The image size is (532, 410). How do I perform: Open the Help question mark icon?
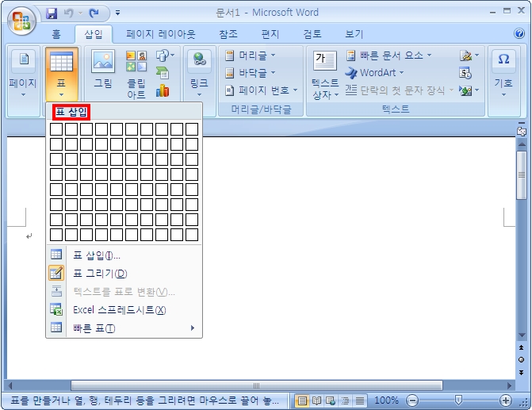pos(519,34)
